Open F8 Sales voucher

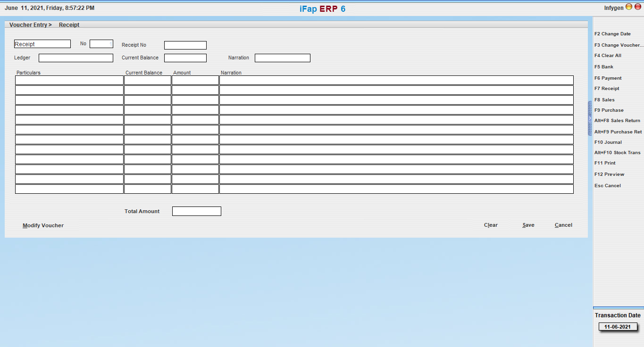coord(604,100)
